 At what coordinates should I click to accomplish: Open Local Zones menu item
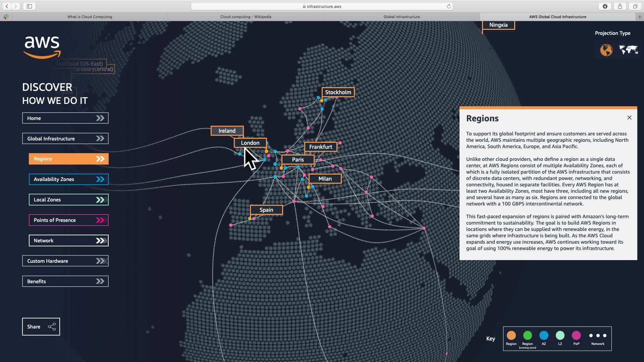pos(68,200)
